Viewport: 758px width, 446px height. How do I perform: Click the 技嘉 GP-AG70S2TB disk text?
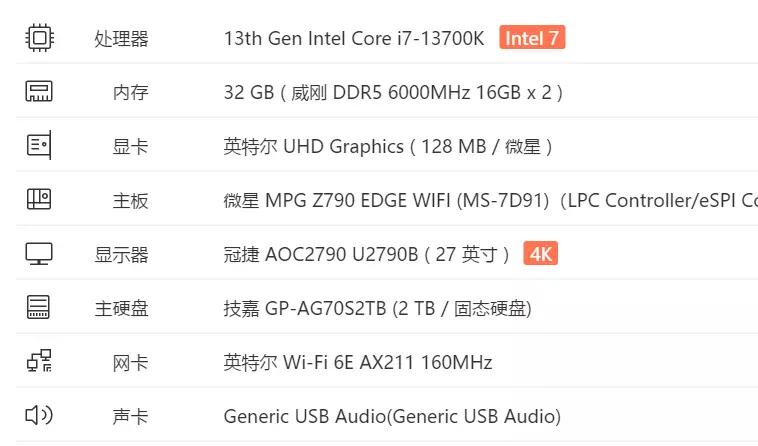coord(377,308)
